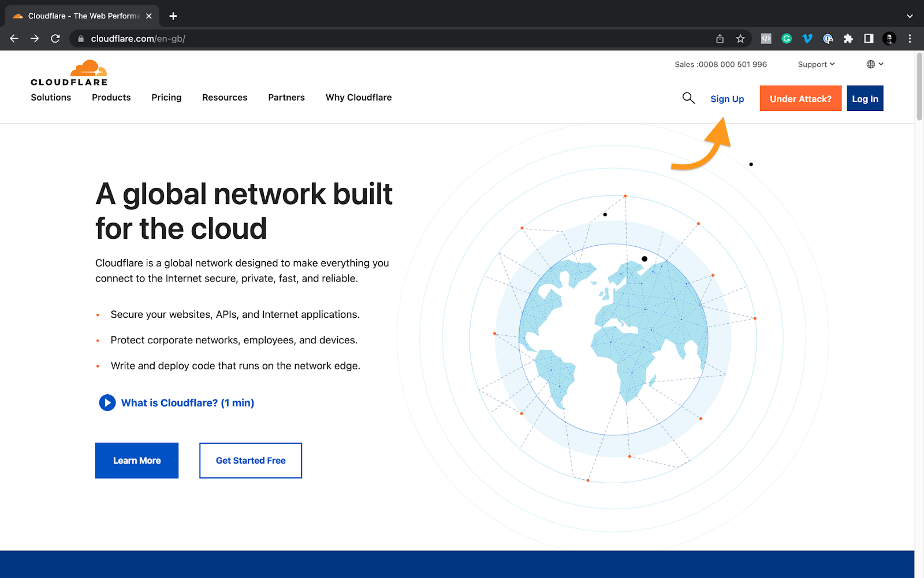
Task: Open the Resources menu
Action: coord(225,98)
